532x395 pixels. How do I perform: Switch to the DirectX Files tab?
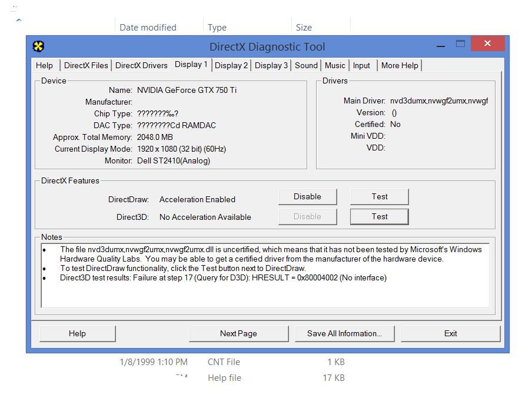click(x=86, y=65)
